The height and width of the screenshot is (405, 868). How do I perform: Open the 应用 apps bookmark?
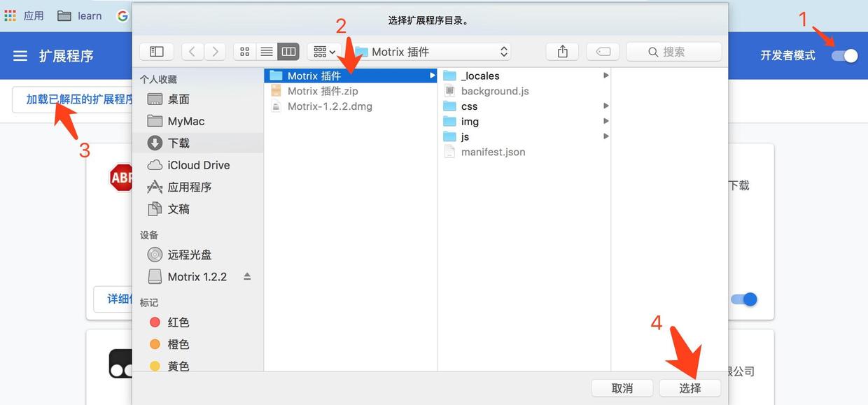24,15
